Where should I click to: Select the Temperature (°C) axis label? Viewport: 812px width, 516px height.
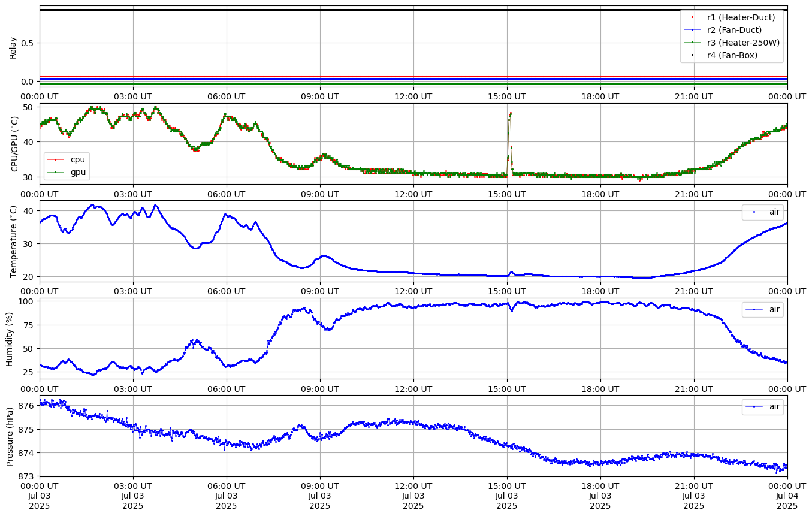tap(14, 241)
